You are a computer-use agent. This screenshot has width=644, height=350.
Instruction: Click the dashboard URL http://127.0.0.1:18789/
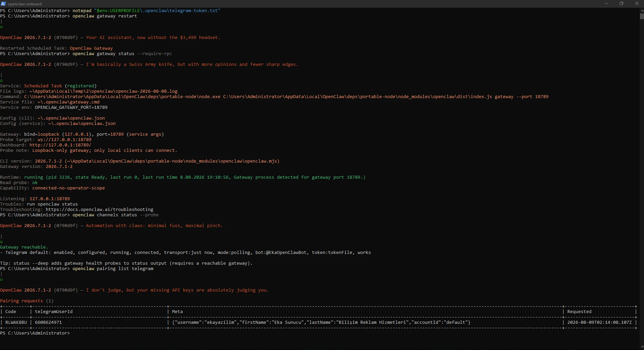(x=61, y=145)
